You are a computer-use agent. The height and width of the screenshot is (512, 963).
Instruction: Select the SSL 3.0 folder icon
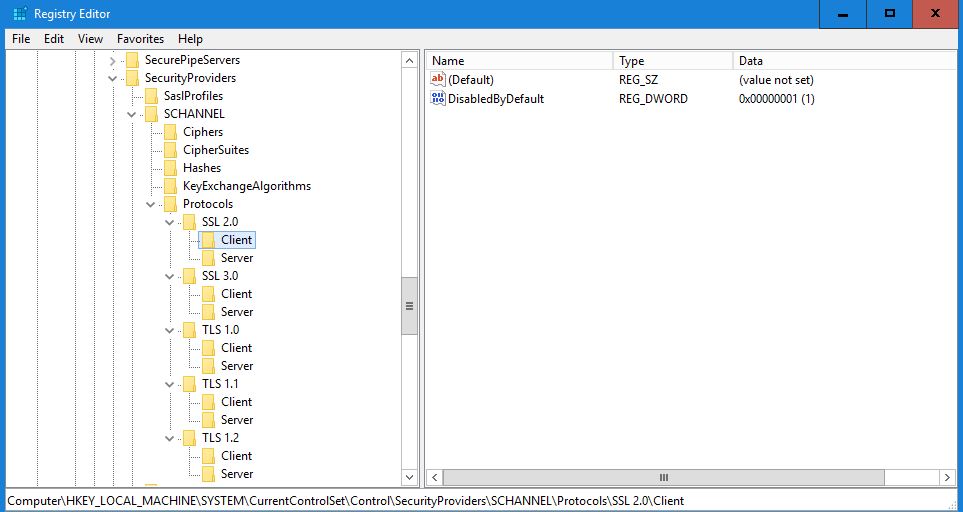pyautogui.click(x=189, y=276)
